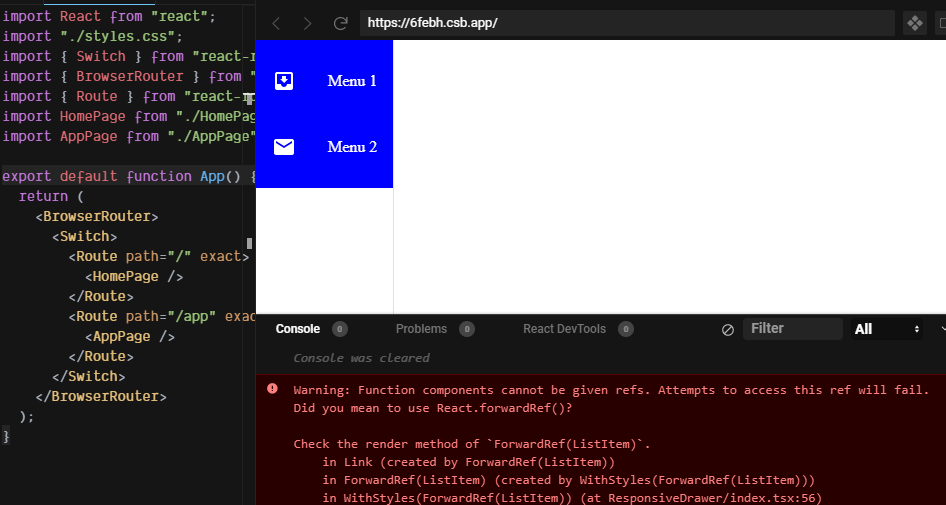The image size is (946, 505).
Task: Click the console Filter input field
Action: 792,329
